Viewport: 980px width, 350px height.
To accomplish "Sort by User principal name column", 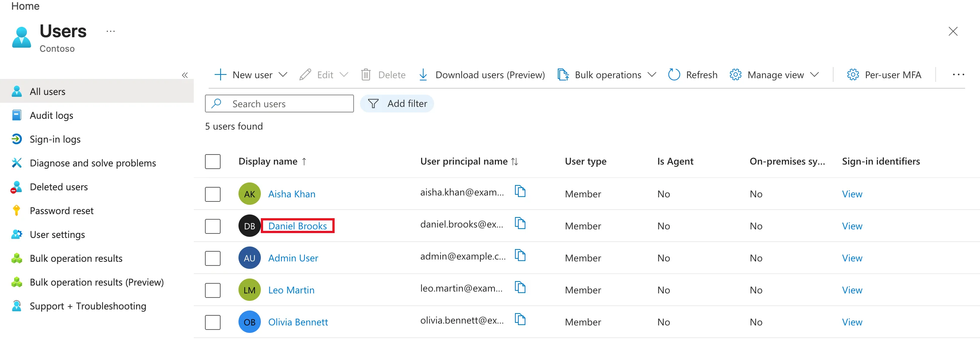I will pos(469,162).
